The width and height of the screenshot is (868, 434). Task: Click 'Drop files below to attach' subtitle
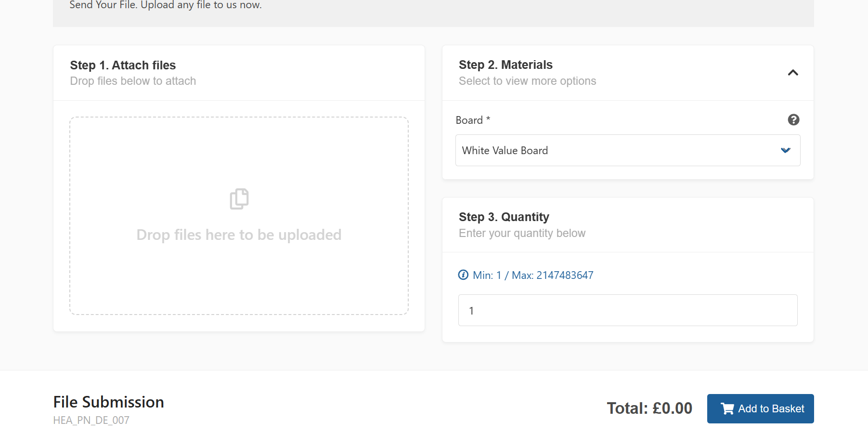click(x=133, y=81)
